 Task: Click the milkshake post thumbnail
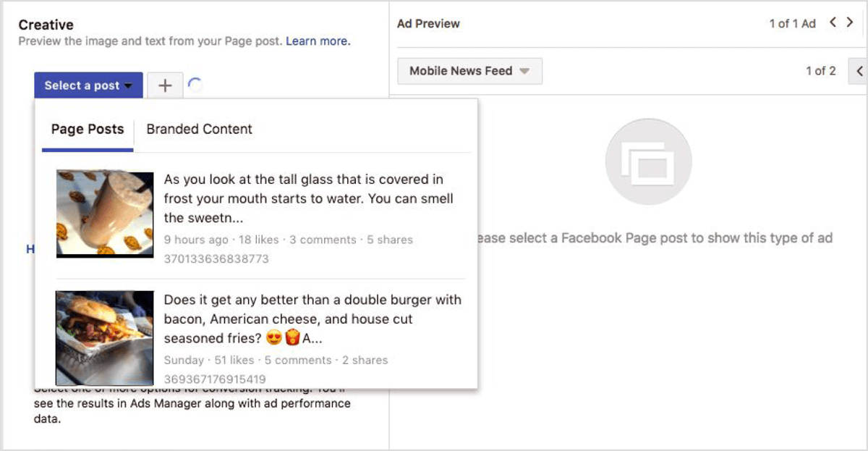click(x=104, y=213)
